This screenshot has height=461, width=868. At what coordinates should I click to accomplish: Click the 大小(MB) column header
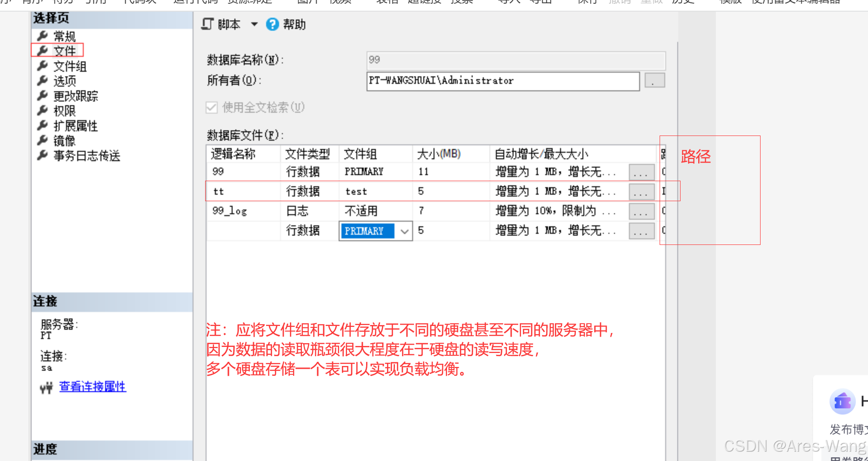pyautogui.click(x=451, y=154)
